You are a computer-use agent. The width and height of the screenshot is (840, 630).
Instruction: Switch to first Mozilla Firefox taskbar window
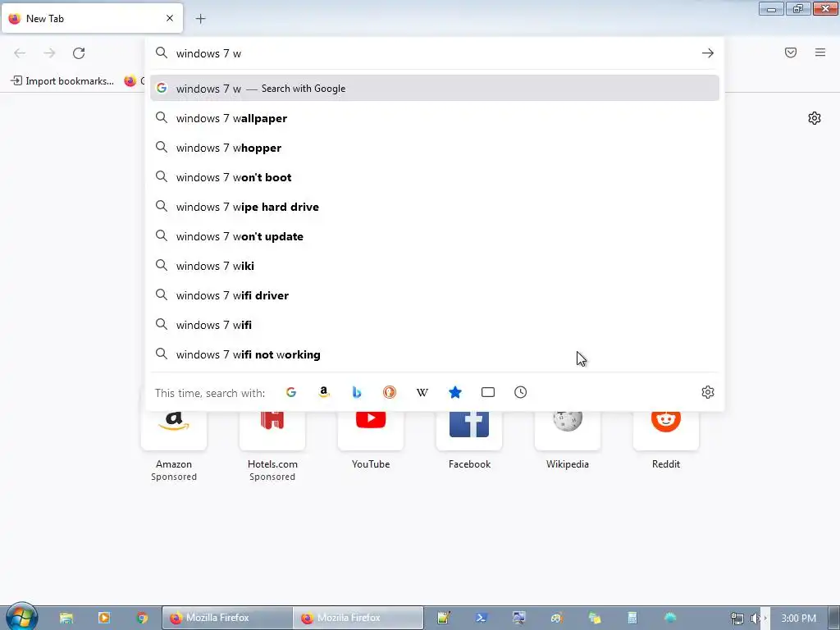(227, 618)
